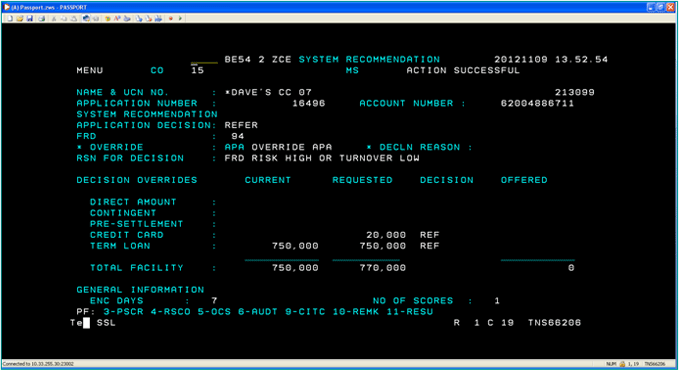Screen dimensions: 679x370
Task: Click the MENU field at top left
Action: (x=90, y=70)
